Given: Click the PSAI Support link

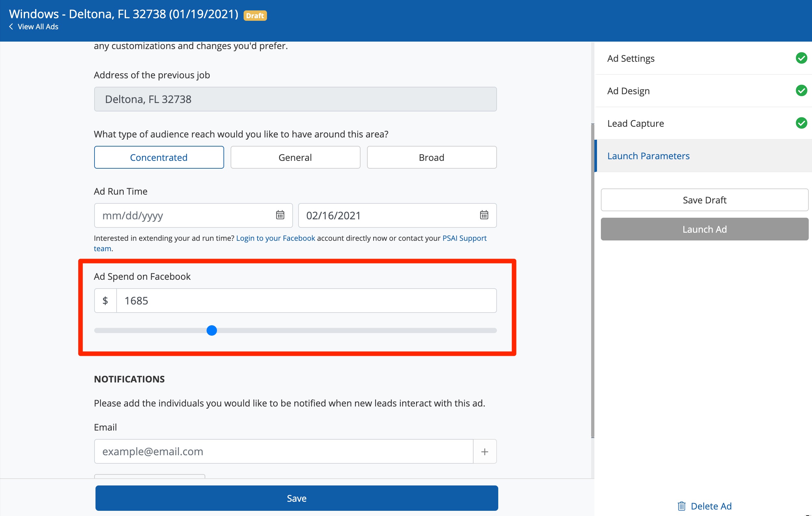Looking at the screenshot, I should [464, 238].
